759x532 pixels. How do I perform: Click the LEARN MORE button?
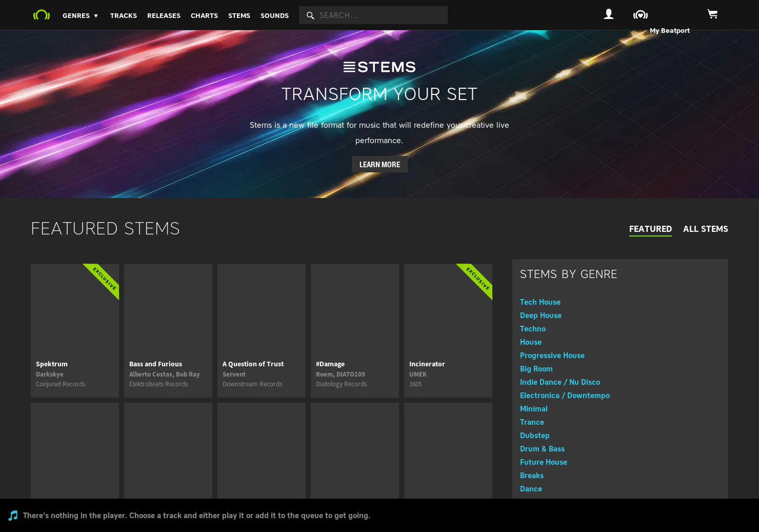tap(379, 164)
